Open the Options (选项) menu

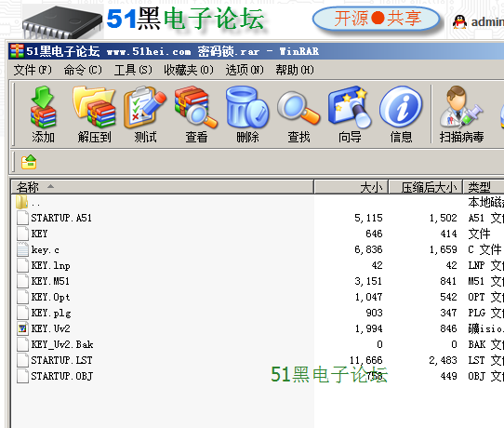click(x=245, y=70)
